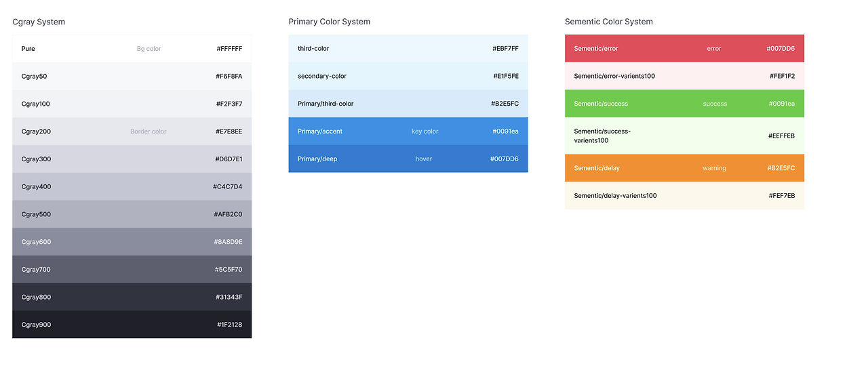Click the "Cgray400" label
The width and height of the screenshot is (868, 368).
(x=36, y=187)
